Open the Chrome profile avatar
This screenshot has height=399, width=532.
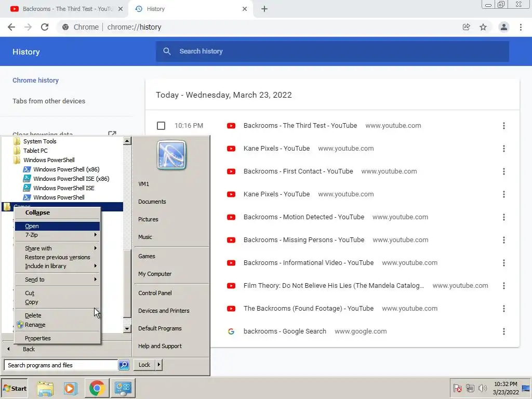(x=504, y=27)
